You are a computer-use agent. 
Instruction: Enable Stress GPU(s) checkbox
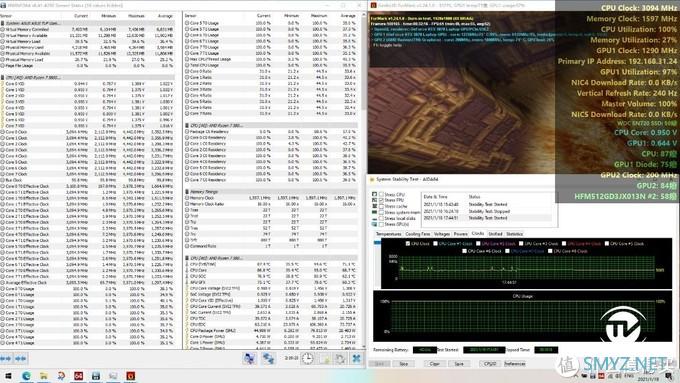(382, 224)
